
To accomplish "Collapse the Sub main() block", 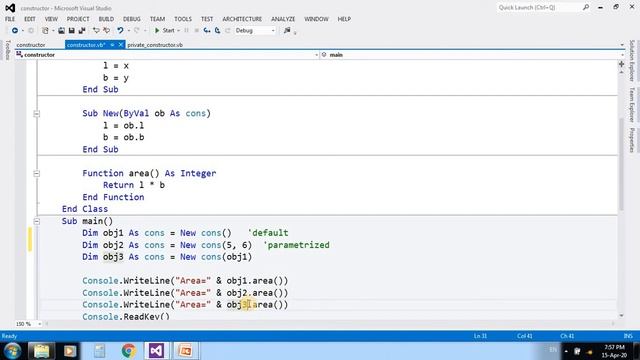I will 37,221.
